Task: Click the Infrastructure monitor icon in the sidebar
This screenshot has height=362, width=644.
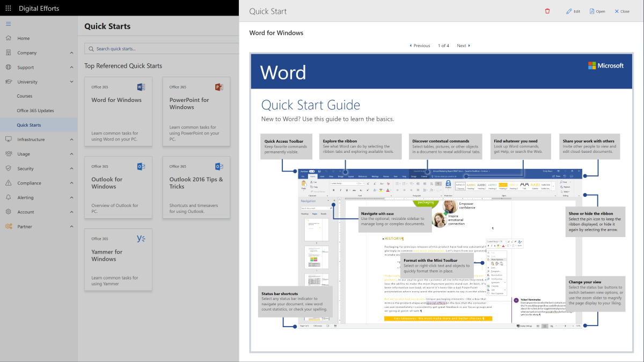Action: (x=8, y=139)
